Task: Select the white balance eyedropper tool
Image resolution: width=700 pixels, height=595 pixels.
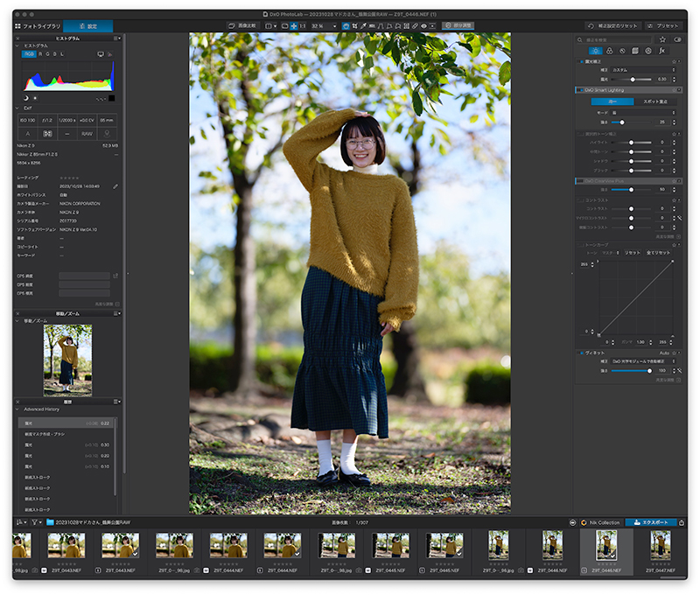Action: coord(363,26)
